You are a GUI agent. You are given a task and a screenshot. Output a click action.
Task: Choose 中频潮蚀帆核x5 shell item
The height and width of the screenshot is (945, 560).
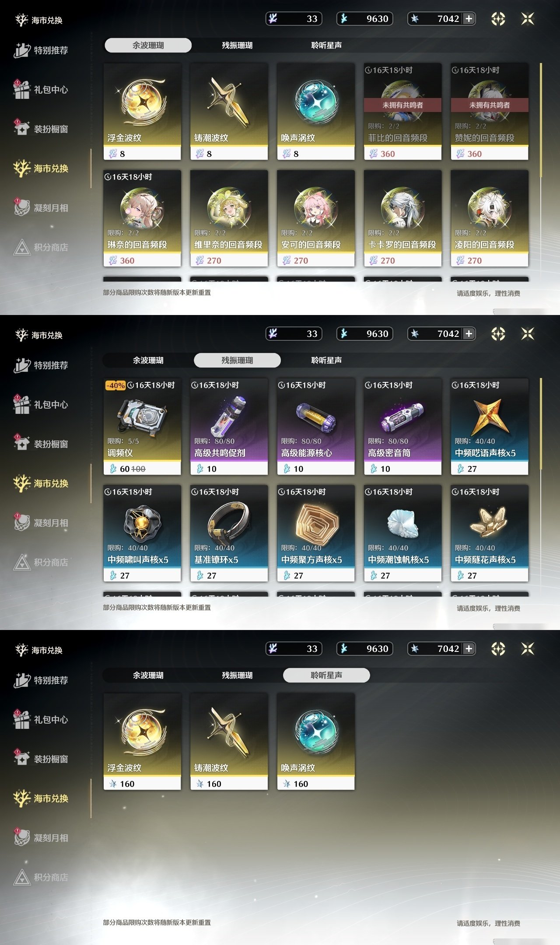pos(402,533)
